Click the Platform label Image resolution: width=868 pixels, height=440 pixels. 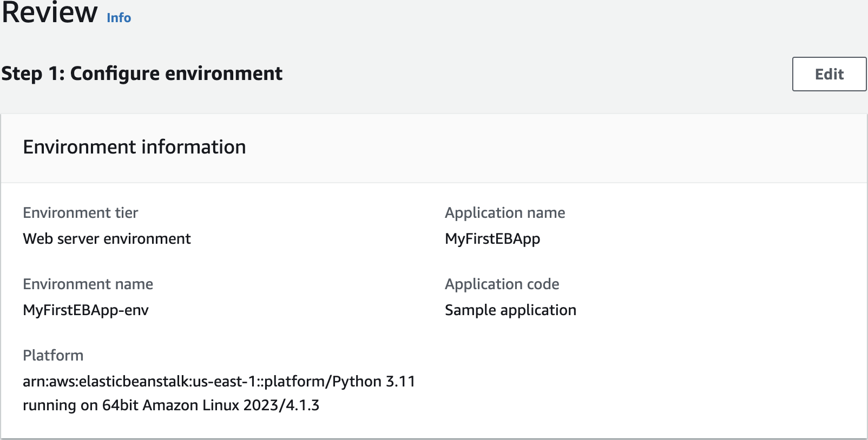53,356
